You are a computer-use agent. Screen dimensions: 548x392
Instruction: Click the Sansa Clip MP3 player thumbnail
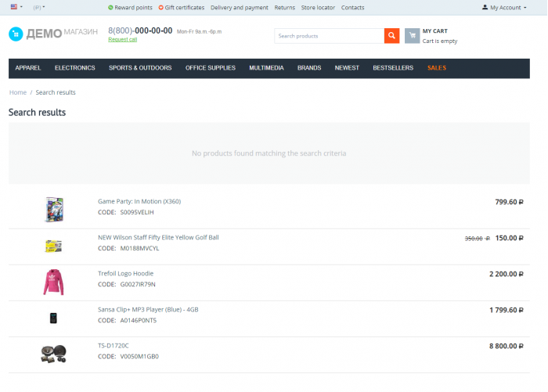pyautogui.click(x=53, y=318)
